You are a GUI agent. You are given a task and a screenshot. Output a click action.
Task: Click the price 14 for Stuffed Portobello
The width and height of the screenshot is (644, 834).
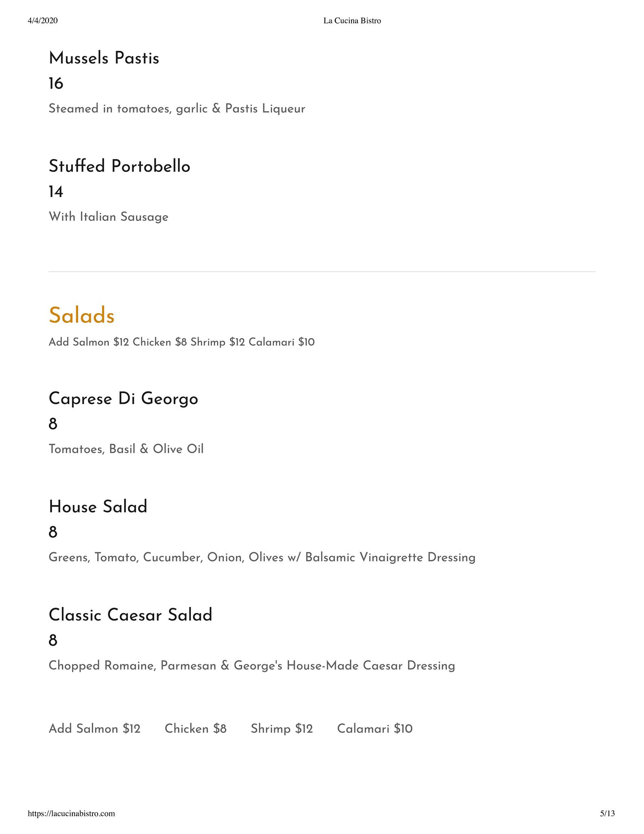56,192
